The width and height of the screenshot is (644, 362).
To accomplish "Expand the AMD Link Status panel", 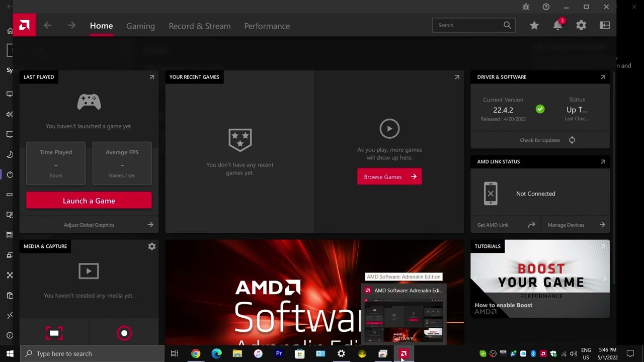I will coord(603,161).
